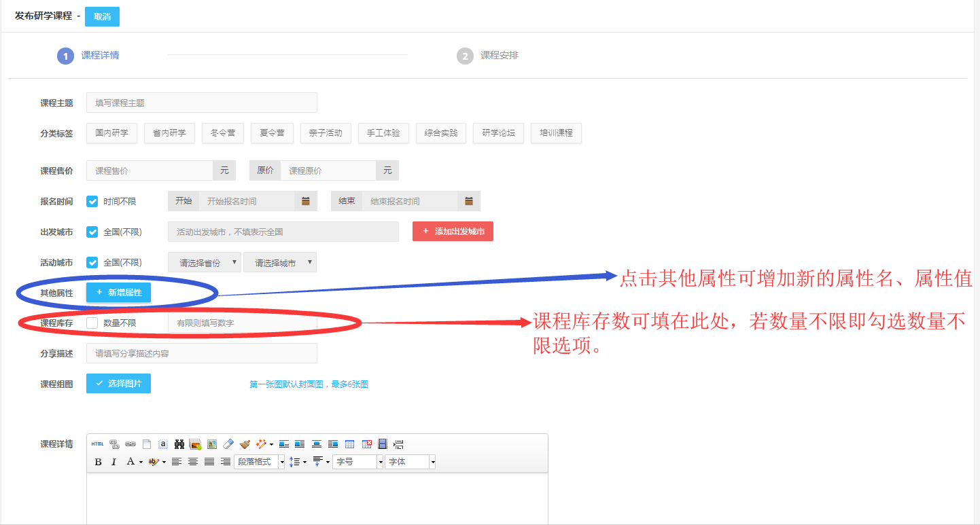Open the 请选择城市 dropdown
Viewport: 980px width, 525px height.
click(x=280, y=262)
